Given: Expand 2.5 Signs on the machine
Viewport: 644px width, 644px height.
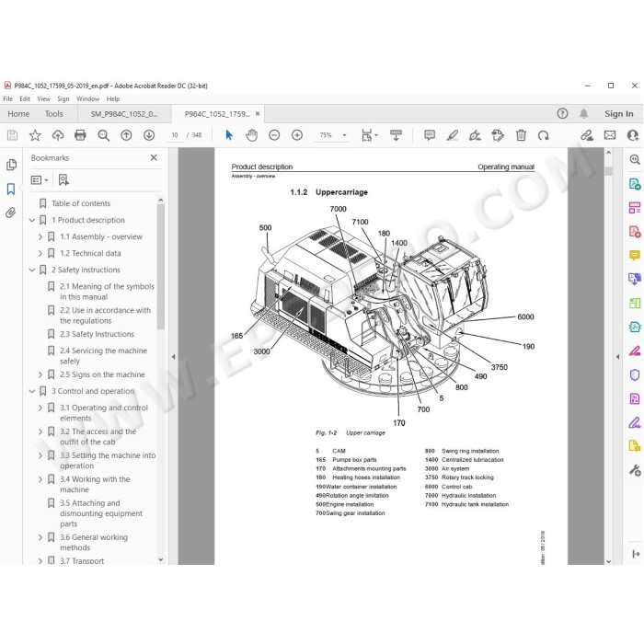Looking at the screenshot, I should [x=40, y=374].
